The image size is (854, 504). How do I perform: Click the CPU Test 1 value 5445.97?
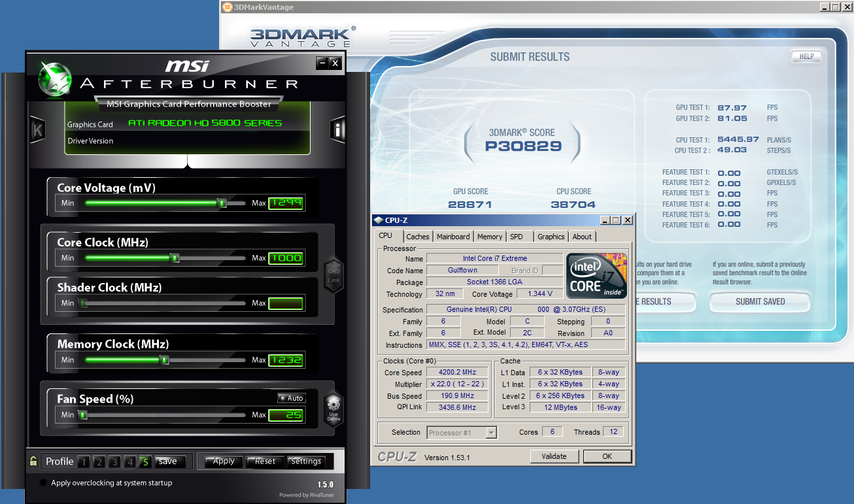(x=738, y=139)
